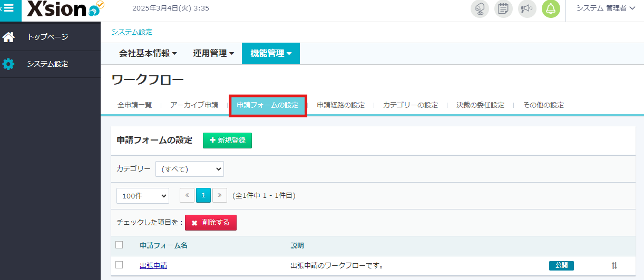644x280 pixels.
Task: Click the date 2025年3月4日(火) 3:35
Action: point(171,8)
